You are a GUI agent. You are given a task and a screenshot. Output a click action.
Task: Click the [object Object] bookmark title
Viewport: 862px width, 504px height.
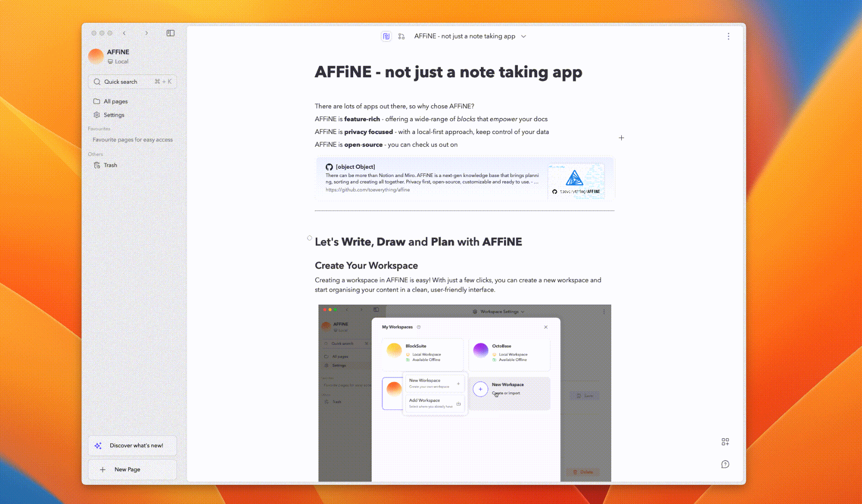coord(355,166)
